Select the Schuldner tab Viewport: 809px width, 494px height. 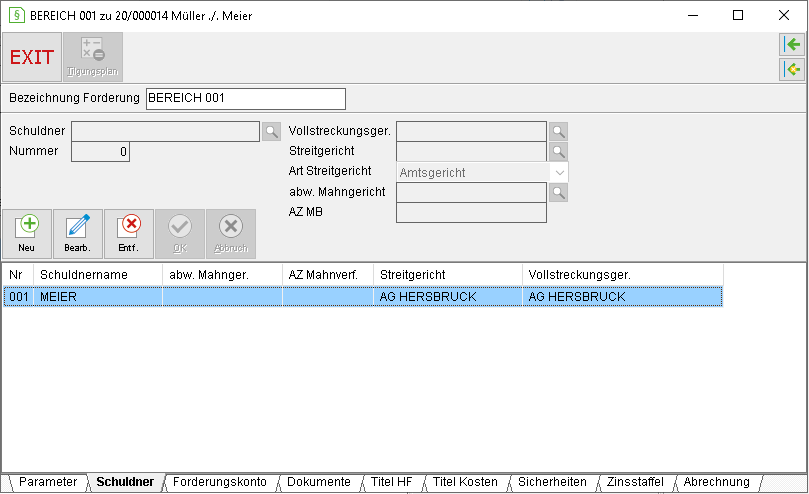point(125,482)
